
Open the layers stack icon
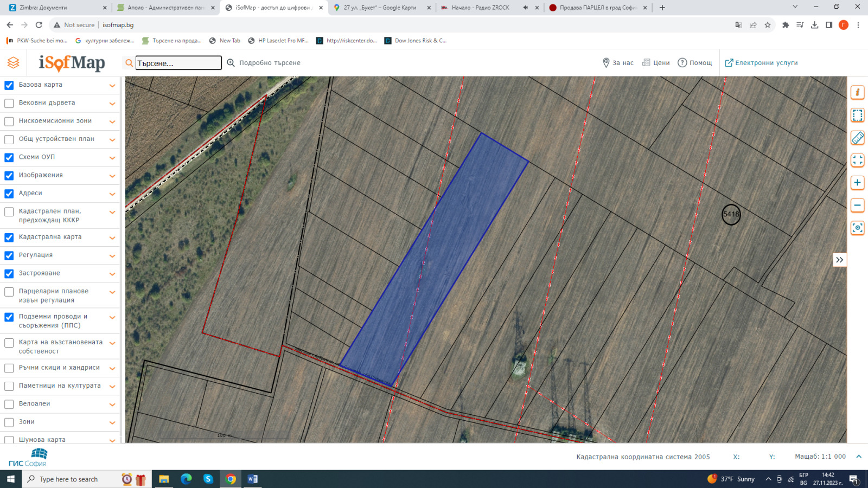14,63
